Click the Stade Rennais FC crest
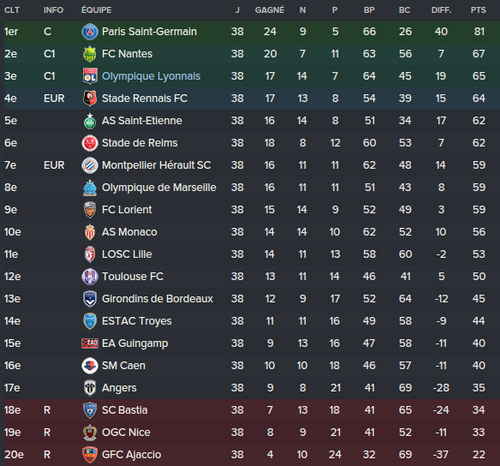Image resolution: width=500 pixels, height=466 pixels. pyautogui.click(x=90, y=98)
